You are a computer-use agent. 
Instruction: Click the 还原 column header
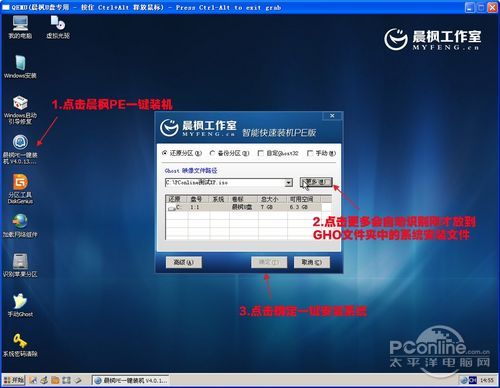tap(176, 199)
